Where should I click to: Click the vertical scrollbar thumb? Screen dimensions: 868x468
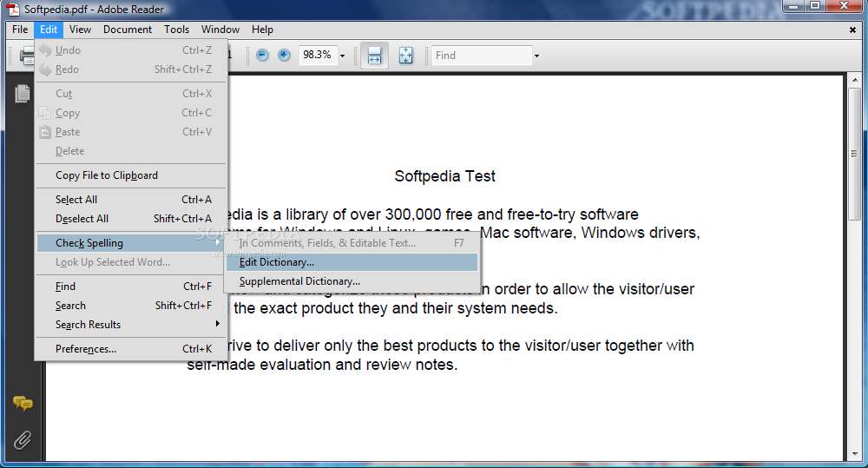(854, 154)
